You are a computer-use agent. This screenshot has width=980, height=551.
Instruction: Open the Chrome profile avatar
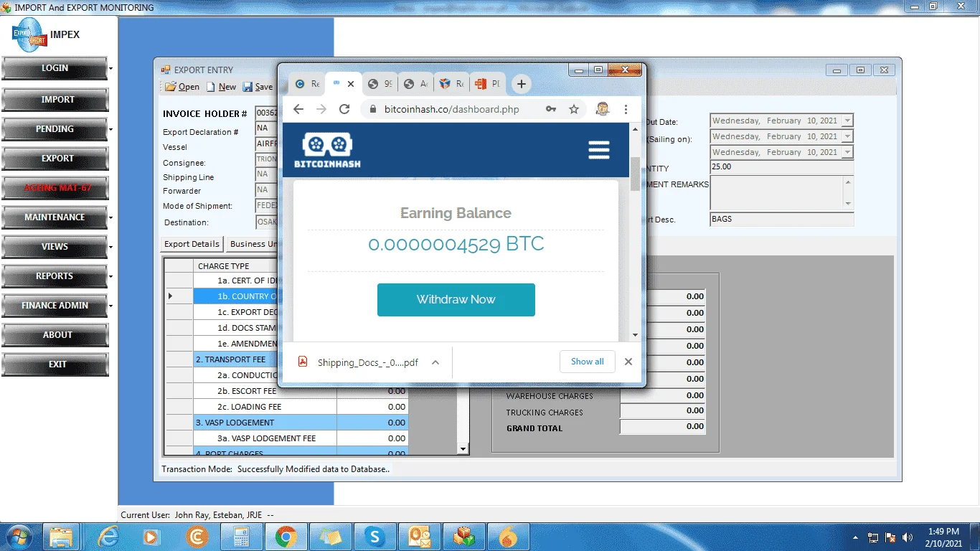click(x=603, y=109)
